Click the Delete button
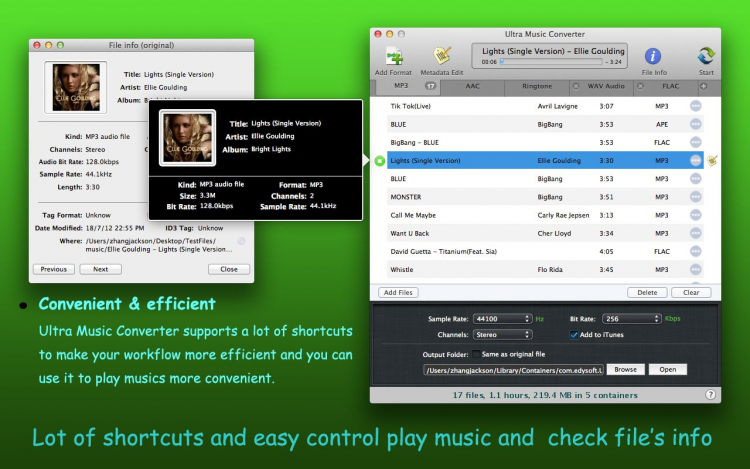 click(x=647, y=293)
